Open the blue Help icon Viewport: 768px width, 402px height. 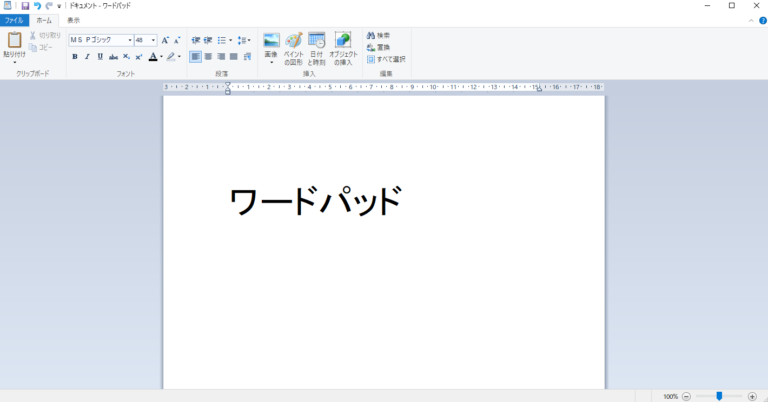click(763, 21)
